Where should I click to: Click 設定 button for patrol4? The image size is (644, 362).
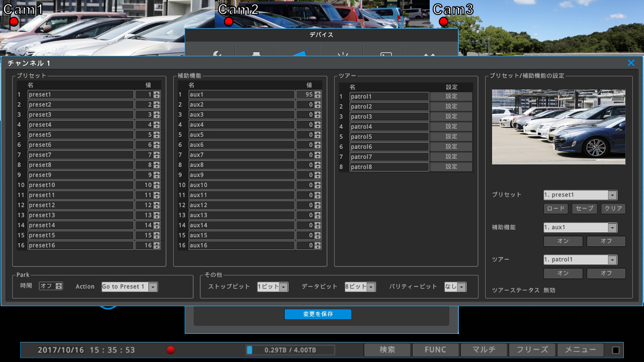point(451,127)
